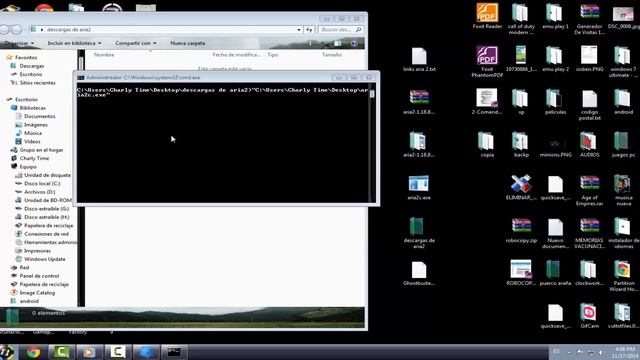Select minions.PNG desktop file
The image size is (640, 360).
coord(555,147)
